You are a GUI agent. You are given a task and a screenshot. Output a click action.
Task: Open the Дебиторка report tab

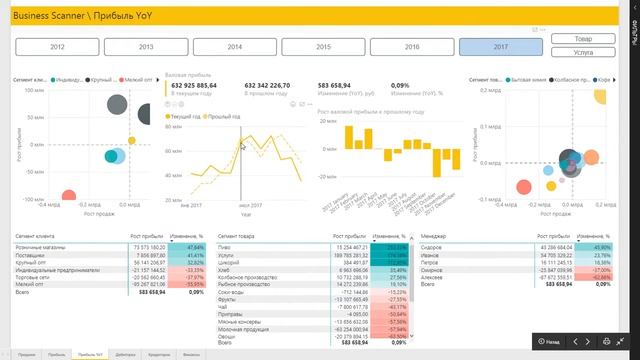[x=125, y=355]
